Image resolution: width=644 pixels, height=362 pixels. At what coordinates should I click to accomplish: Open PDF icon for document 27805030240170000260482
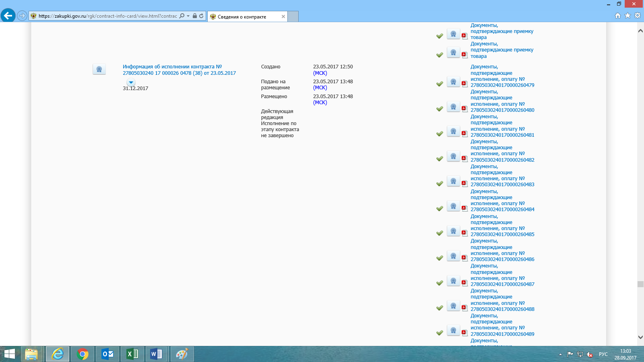click(x=464, y=158)
